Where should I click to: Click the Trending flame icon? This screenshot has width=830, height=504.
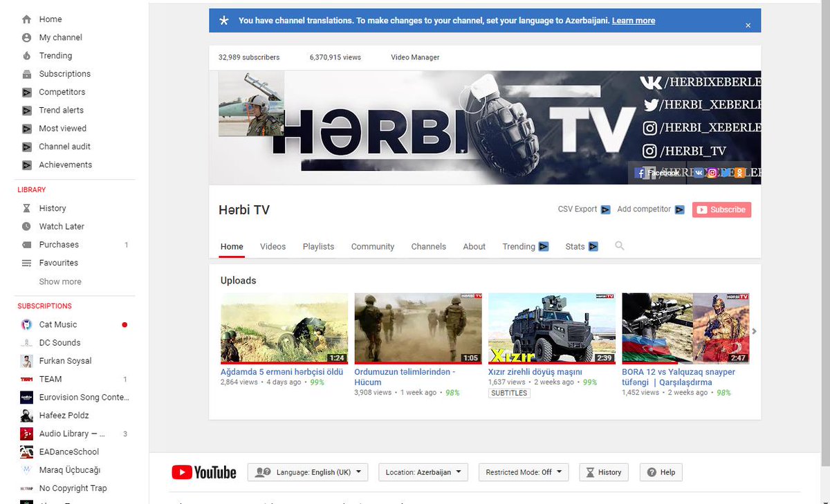[26, 55]
